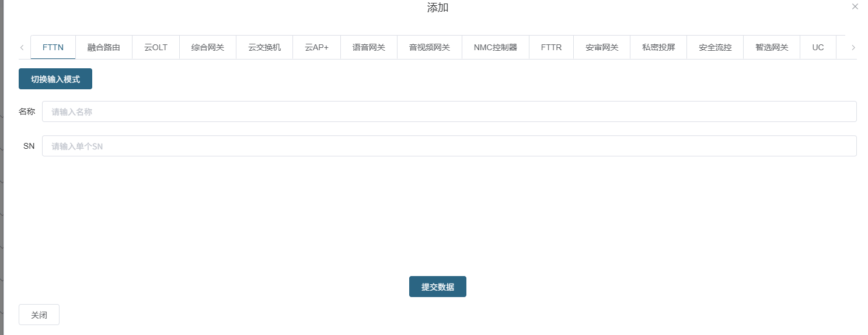Switch to the 云交换机 tab
This screenshot has width=868, height=335.
264,47
